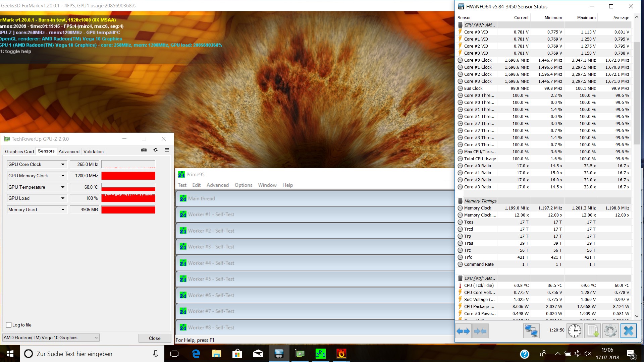Open Microsoft Store taskbar icon

click(x=237, y=354)
